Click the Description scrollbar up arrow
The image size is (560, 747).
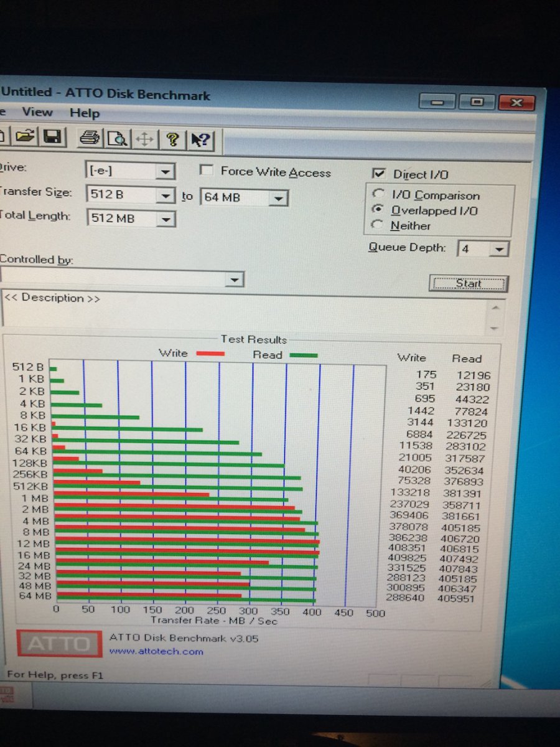(495, 308)
